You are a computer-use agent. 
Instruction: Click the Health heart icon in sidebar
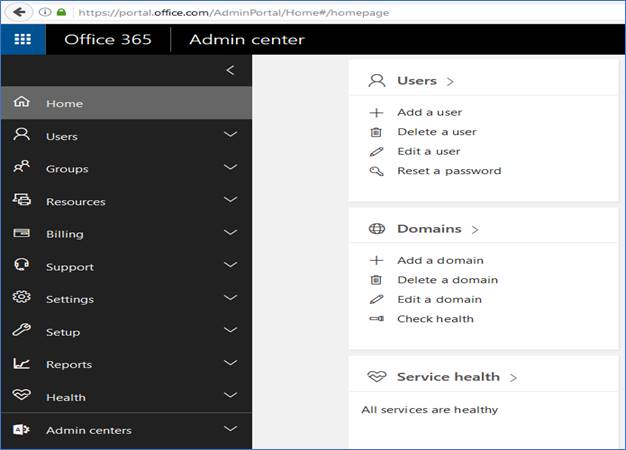tap(22, 394)
